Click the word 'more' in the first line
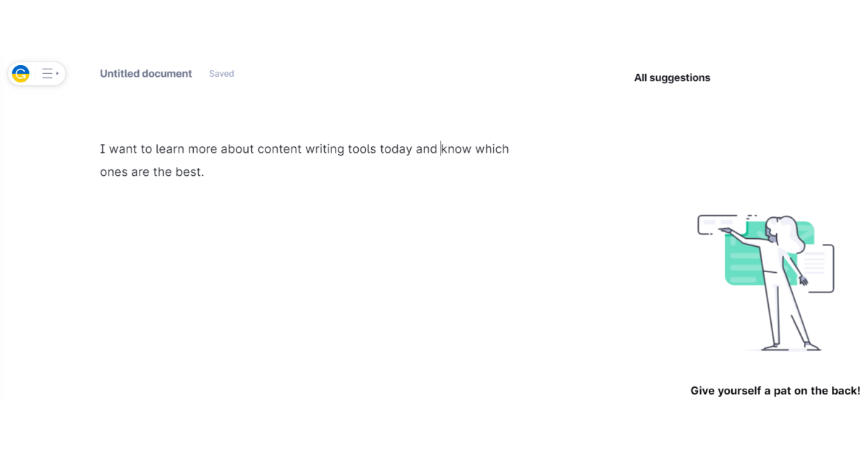868x456 pixels. [x=203, y=149]
